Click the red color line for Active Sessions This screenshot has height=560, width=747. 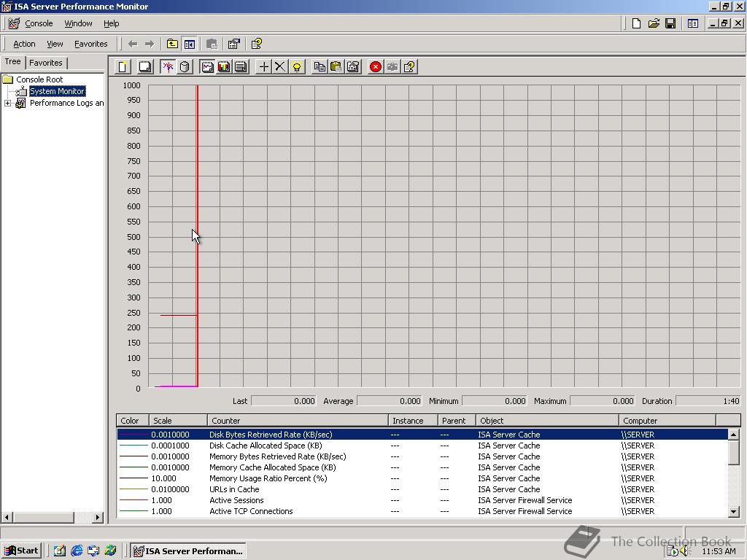pyautogui.click(x=133, y=500)
